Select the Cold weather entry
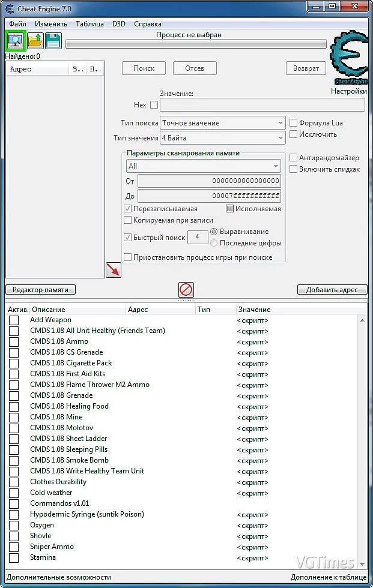The image size is (373, 588). 51,493
